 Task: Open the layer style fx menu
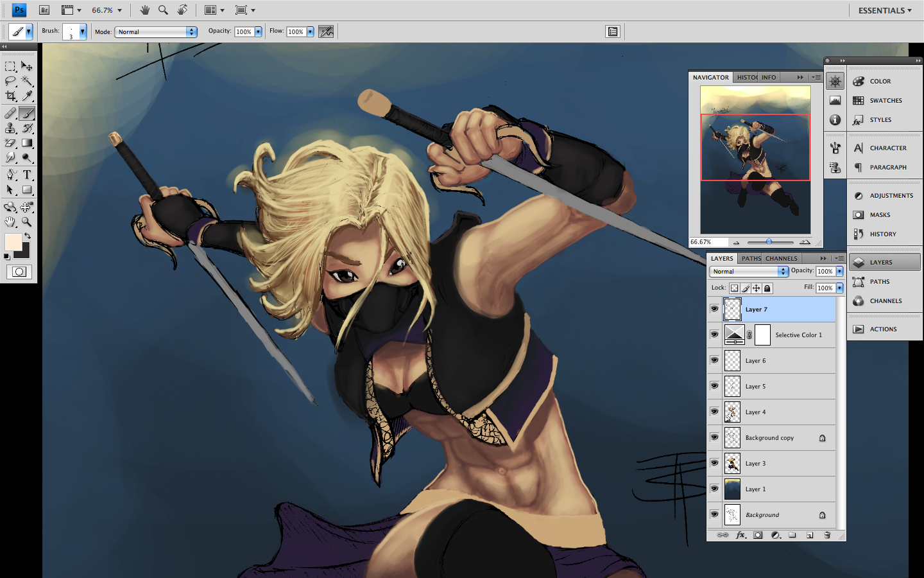[740, 535]
